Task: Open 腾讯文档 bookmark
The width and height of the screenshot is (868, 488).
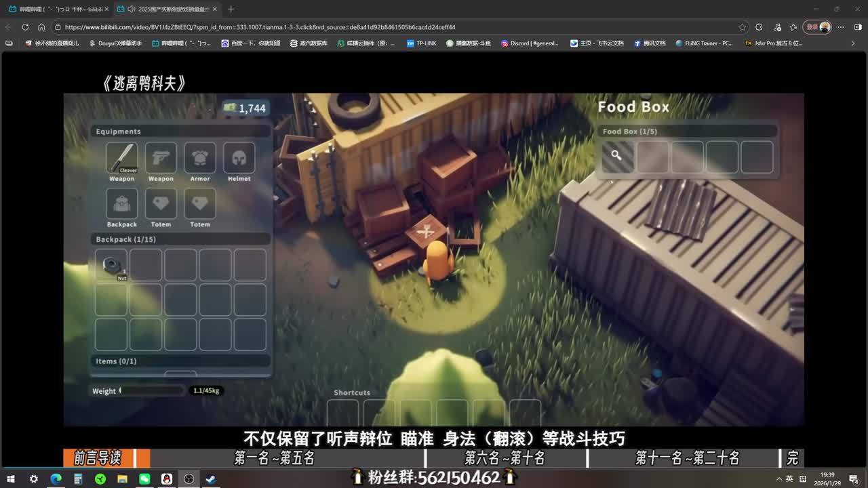Action: 650,43
